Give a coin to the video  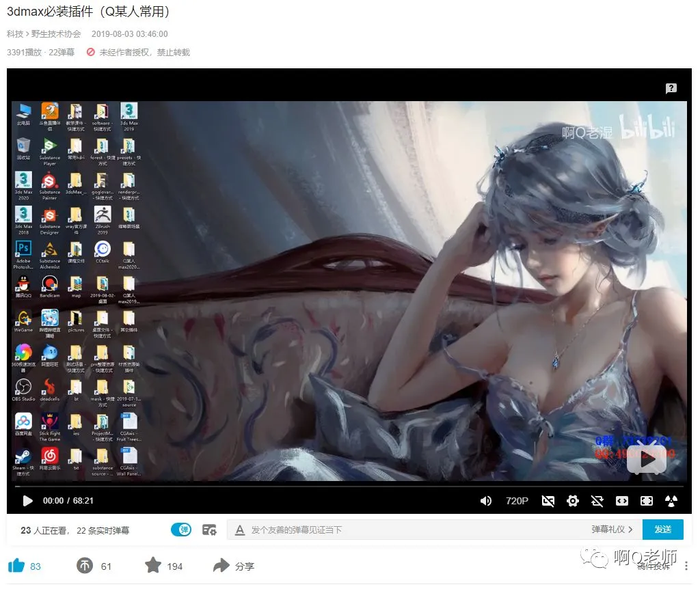tap(85, 566)
